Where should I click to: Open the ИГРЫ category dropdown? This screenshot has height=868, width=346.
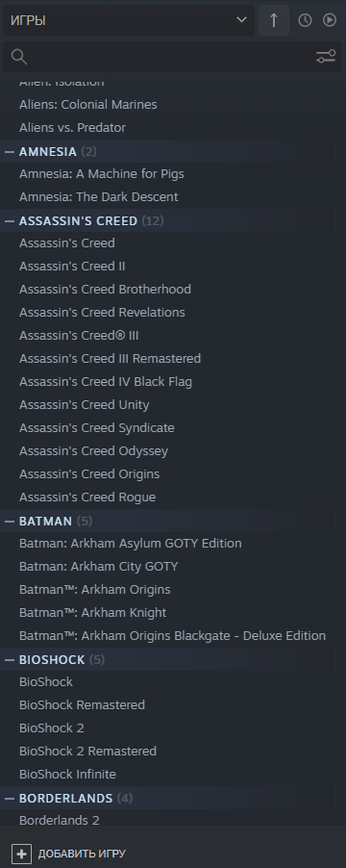pos(129,20)
